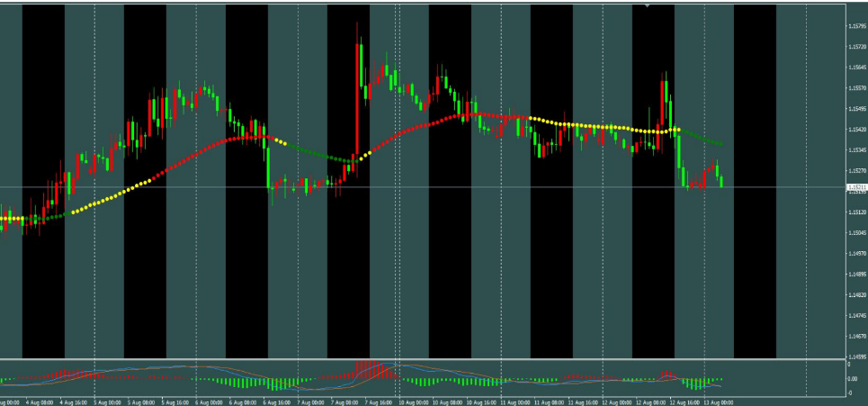Viewport: 868px width, 406px height.
Task: Click price scale value 1.14670
Action: tap(857, 336)
